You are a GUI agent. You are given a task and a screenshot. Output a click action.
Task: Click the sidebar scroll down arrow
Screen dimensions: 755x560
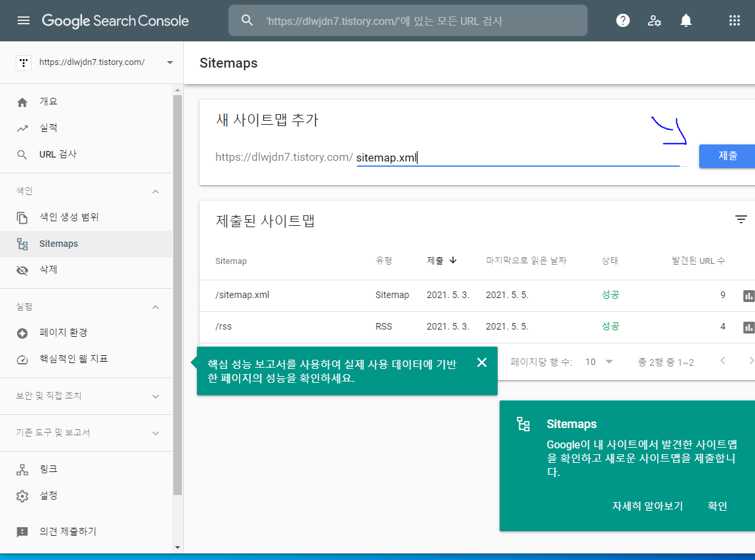coord(177,548)
